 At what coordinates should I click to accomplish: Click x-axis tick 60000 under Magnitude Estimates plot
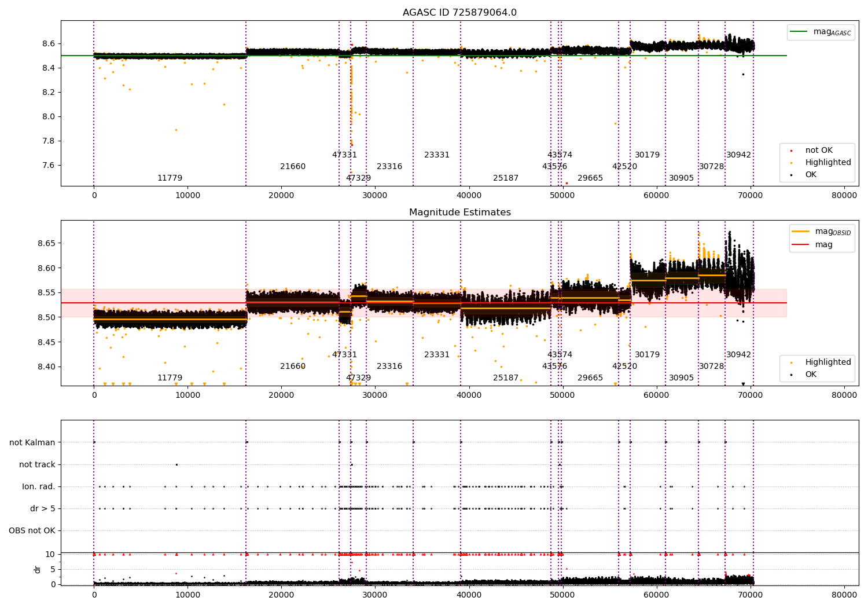657,395
